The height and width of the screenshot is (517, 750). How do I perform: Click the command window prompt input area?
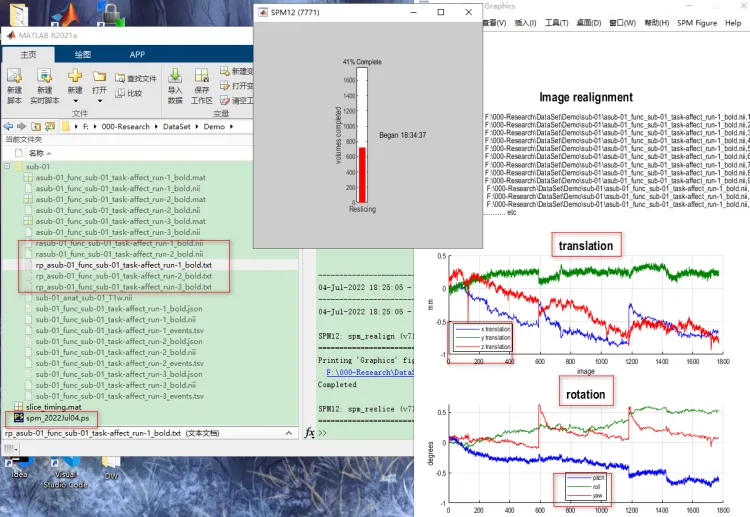tap(368, 433)
